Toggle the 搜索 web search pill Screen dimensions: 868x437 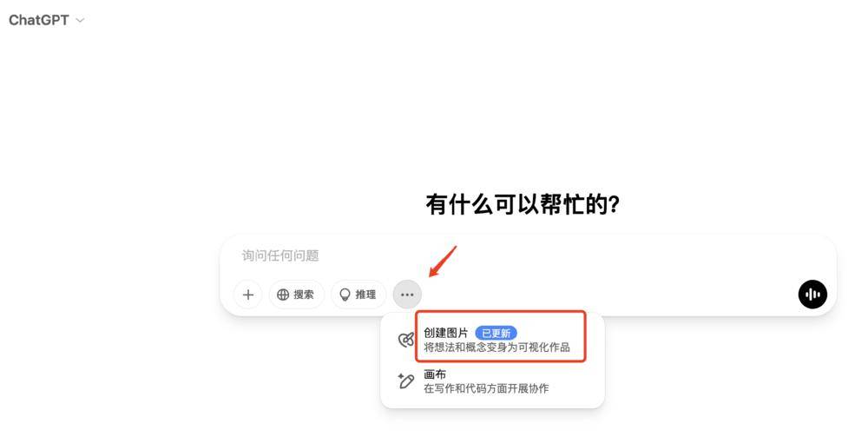[296, 295]
